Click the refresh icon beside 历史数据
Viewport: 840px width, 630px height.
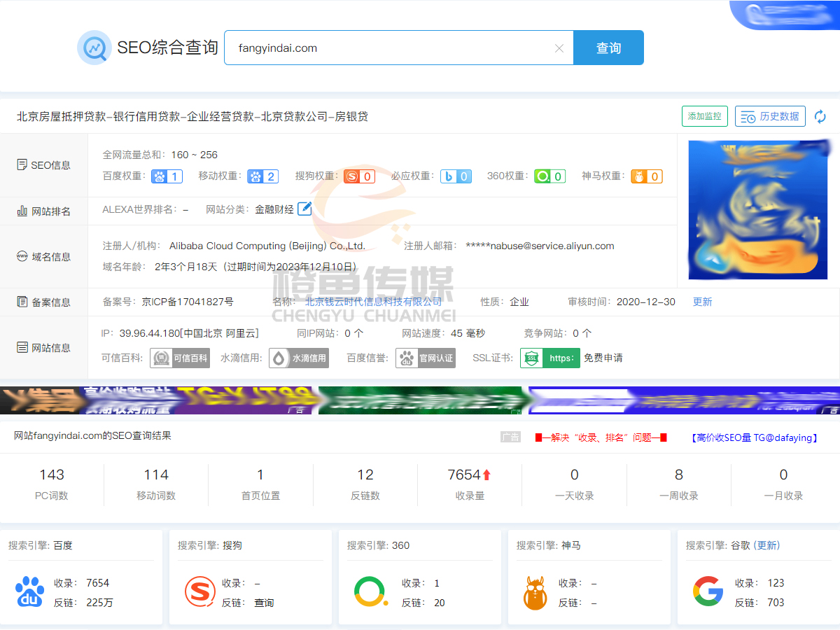[820, 117]
